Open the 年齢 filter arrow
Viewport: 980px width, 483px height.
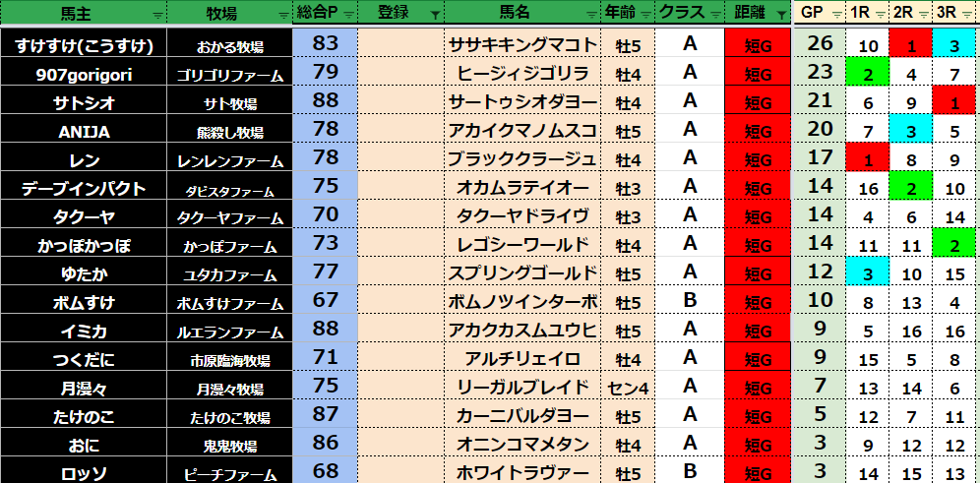click(x=643, y=15)
